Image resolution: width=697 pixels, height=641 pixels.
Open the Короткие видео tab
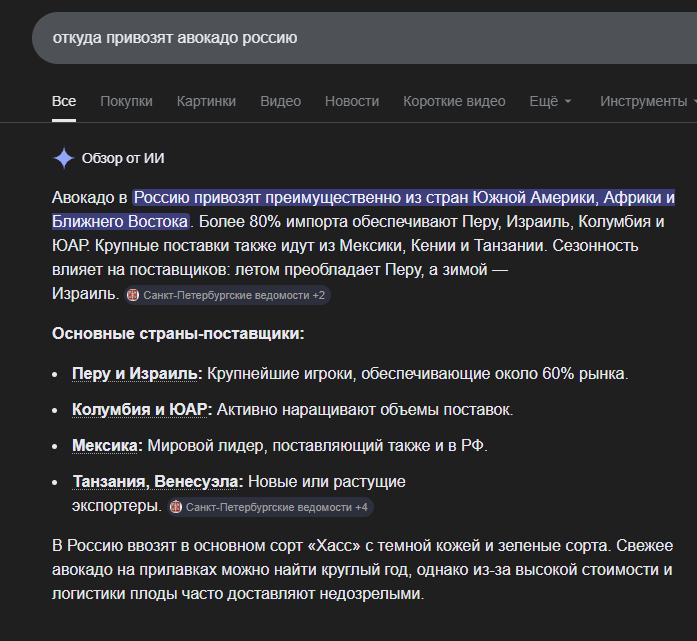point(454,101)
